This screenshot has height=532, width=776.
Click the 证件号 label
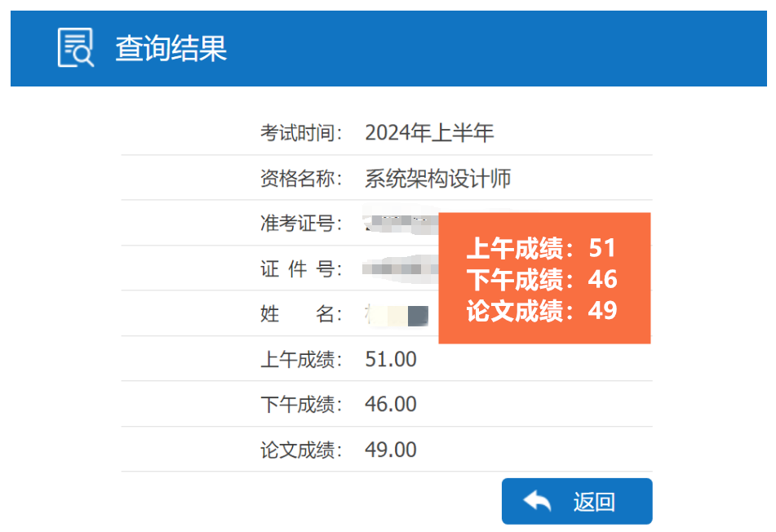point(301,269)
